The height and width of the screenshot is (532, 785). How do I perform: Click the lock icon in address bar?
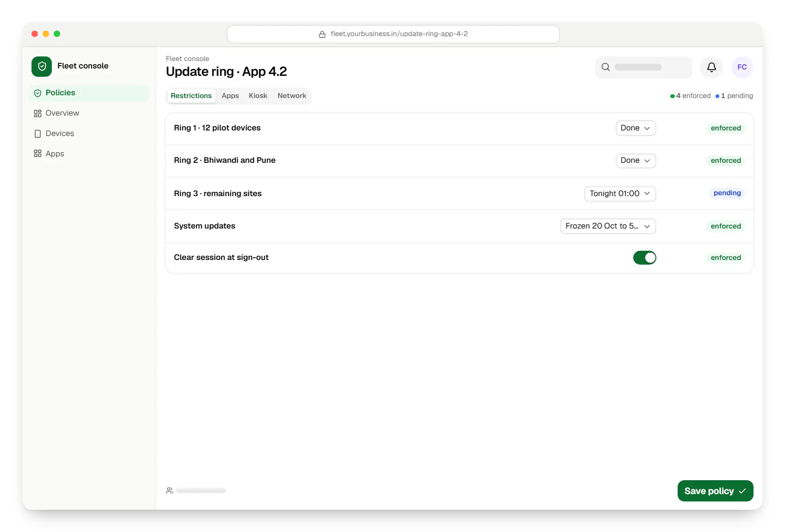tap(322, 34)
